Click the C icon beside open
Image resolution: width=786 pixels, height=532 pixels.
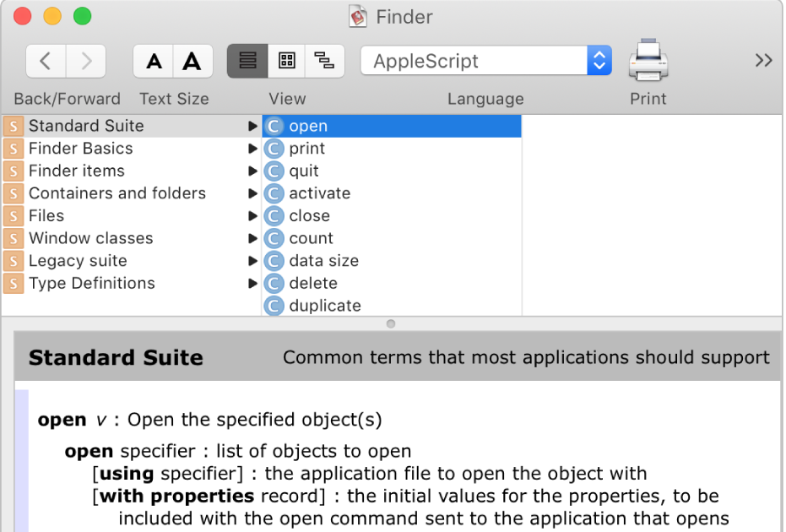coord(274,127)
